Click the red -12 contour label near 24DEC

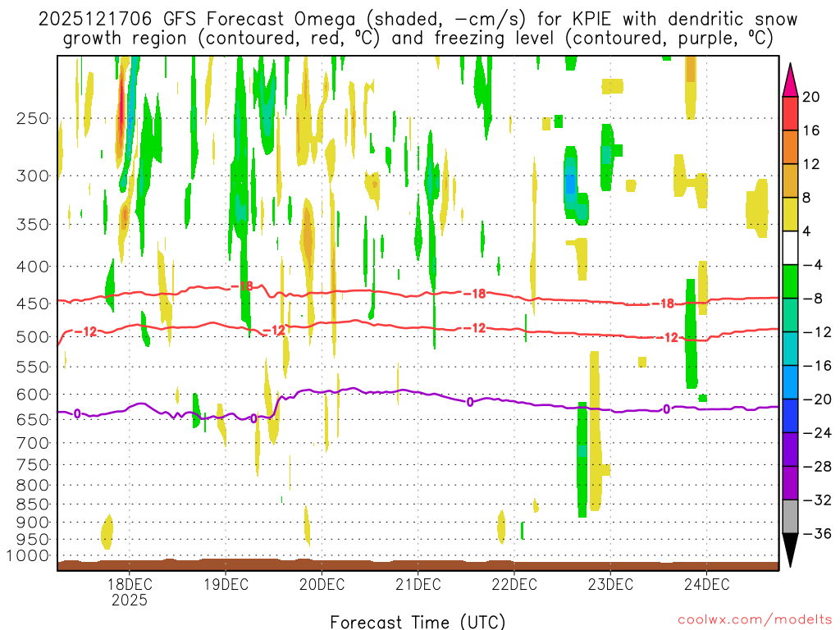(x=671, y=337)
